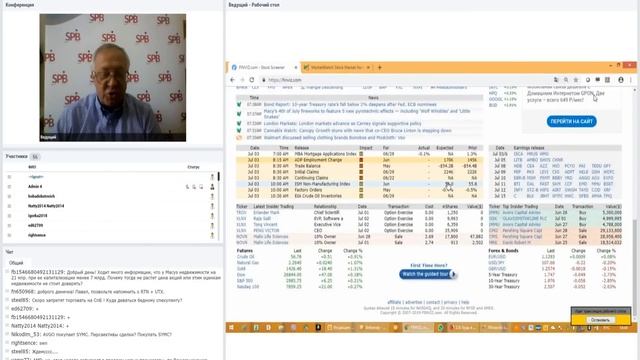Click the Natural Gas futures link
The height and width of the screenshot is (360, 640).
click(x=248, y=263)
